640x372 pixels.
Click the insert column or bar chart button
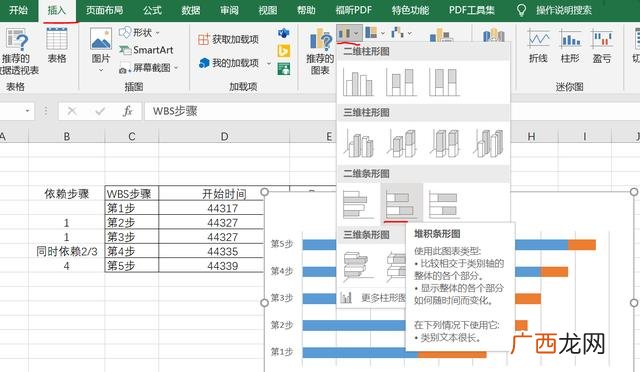(348, 33)
